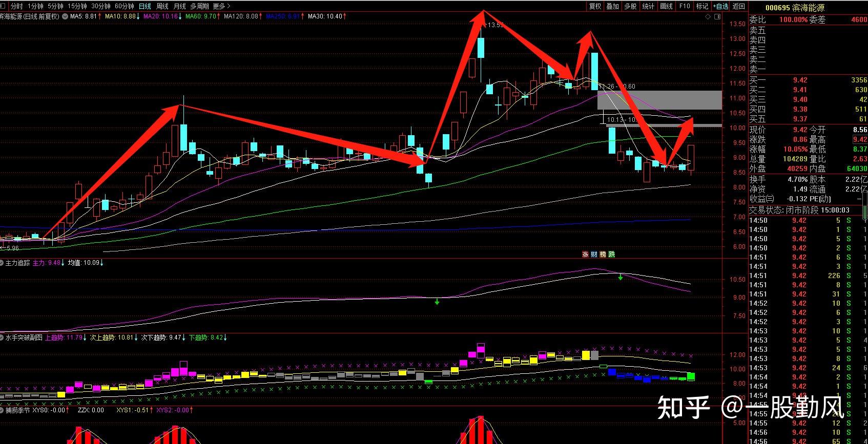Add stock to watchlist with +自选
This screenshot has height=444, width=868.
click(x=720, y=6)
